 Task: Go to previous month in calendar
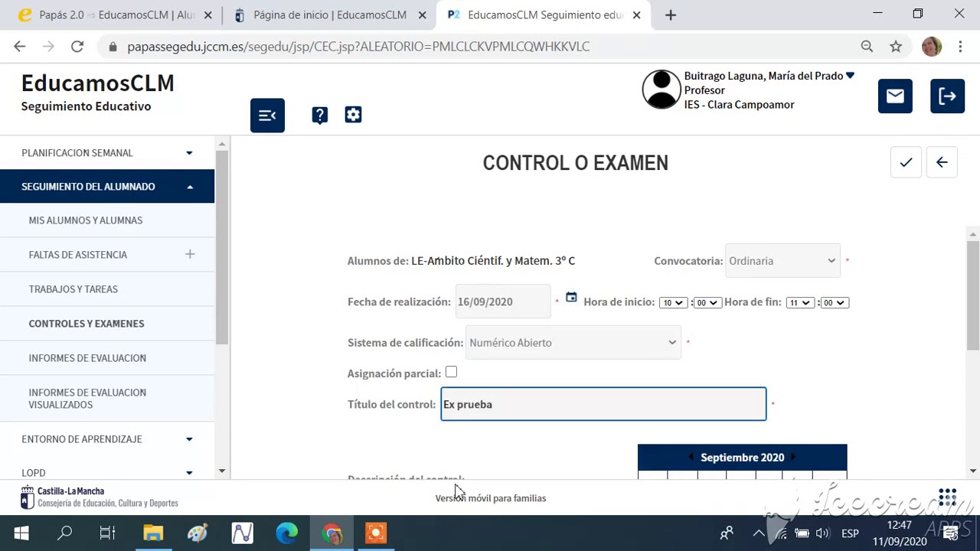click(x=691, y=457)
